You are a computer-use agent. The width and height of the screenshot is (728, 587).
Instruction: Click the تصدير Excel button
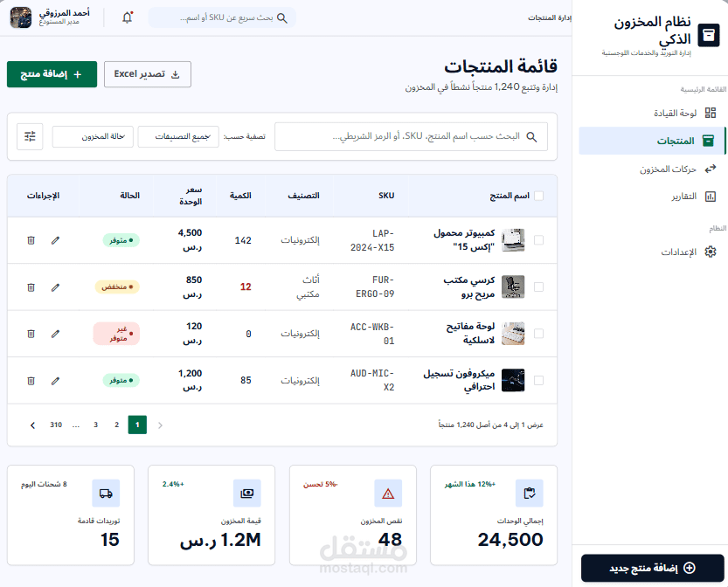pyautogui.click(x=148, y=74)
